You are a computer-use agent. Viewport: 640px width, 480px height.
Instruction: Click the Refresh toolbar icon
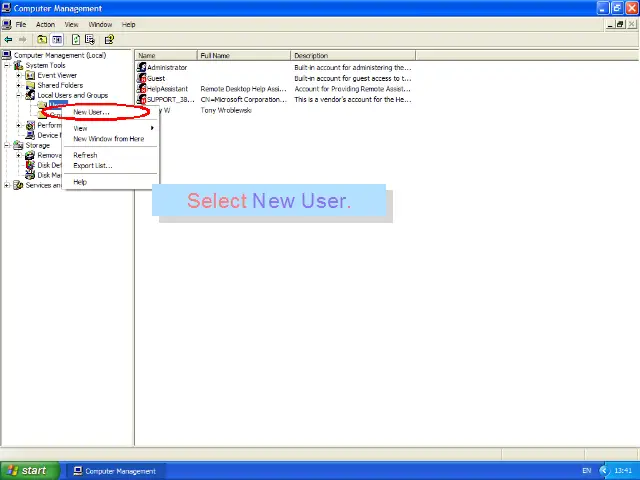[x=76, y=40]
